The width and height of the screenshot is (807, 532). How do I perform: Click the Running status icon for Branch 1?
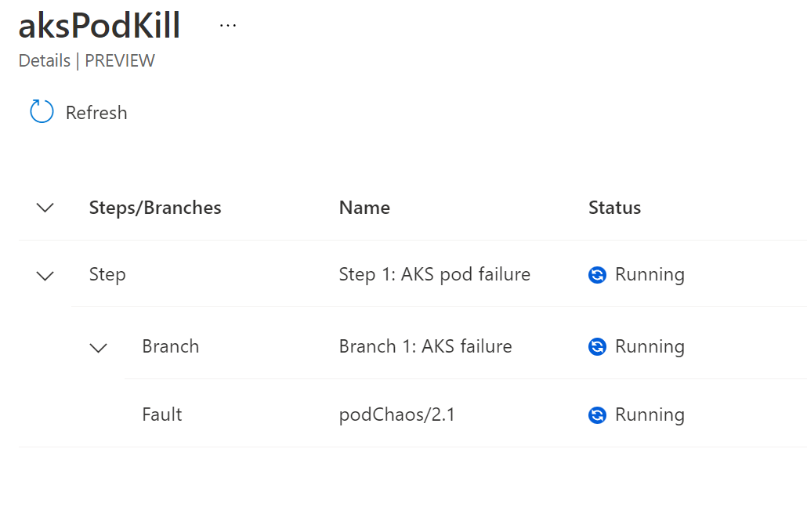[597, 347]
